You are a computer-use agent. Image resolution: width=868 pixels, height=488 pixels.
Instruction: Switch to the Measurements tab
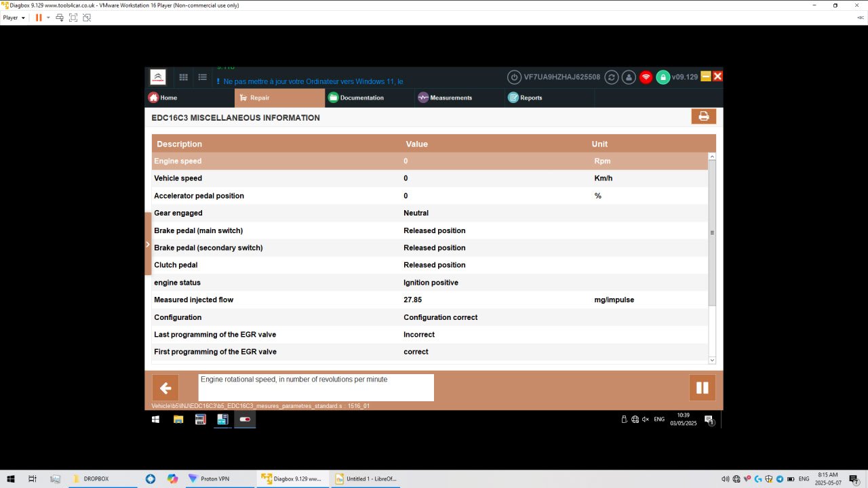point(460,98)
